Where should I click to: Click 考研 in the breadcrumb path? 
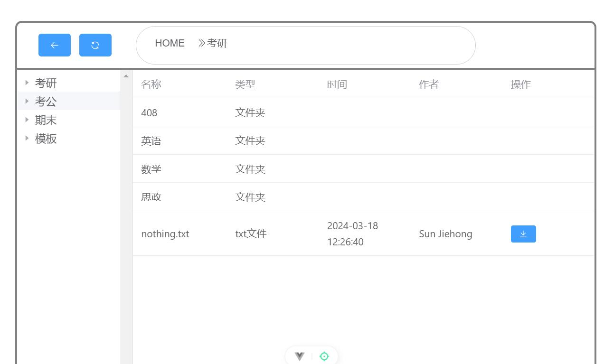point(217,43)
